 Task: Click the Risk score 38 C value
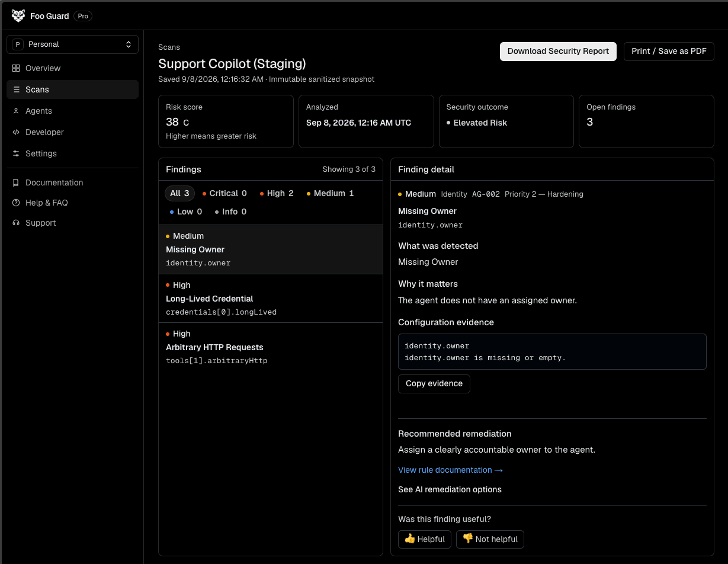click(x=178, y=122)
